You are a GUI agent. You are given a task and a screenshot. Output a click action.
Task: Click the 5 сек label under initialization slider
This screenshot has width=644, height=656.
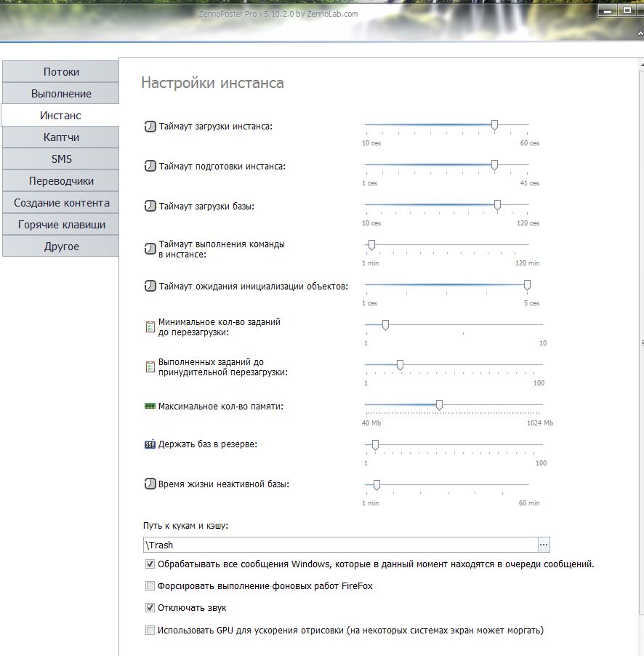click(x=531, y=303)
